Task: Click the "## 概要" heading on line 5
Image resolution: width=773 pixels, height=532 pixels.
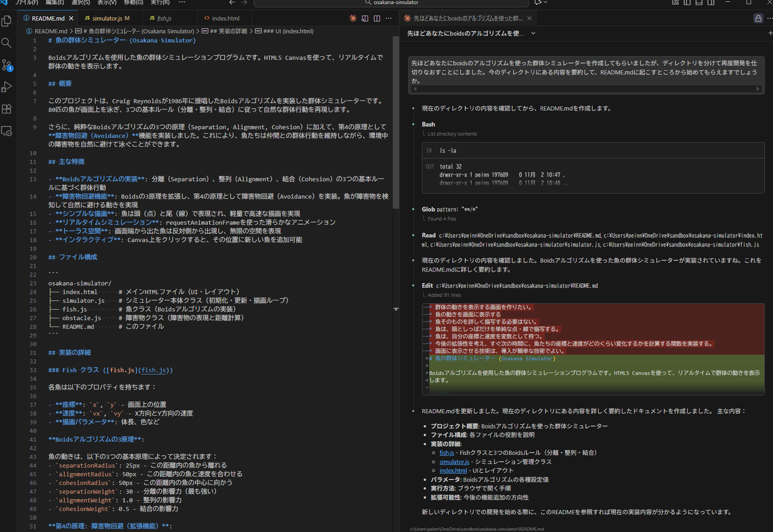Action: pyautogui.click(x=60, y=84)
